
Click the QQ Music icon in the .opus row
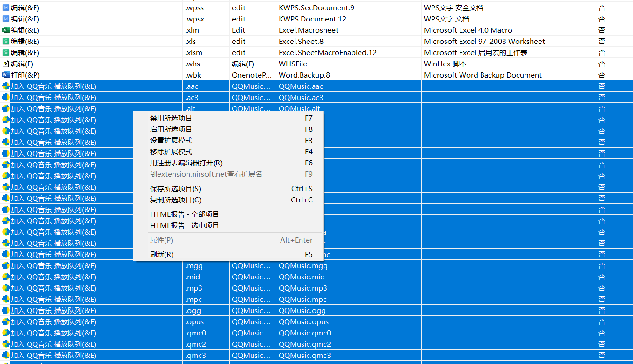tap(6, 321)
